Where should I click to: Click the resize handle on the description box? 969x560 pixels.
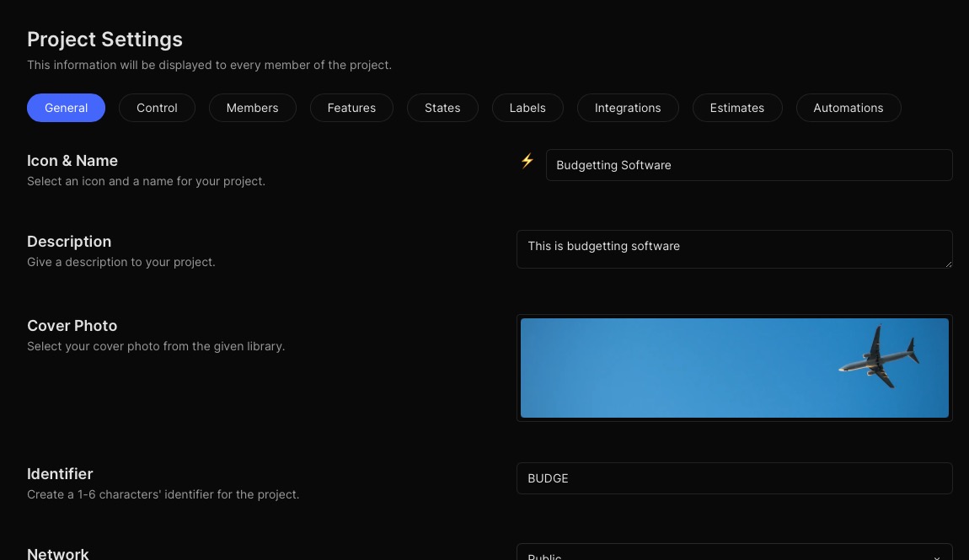(948, 264)
